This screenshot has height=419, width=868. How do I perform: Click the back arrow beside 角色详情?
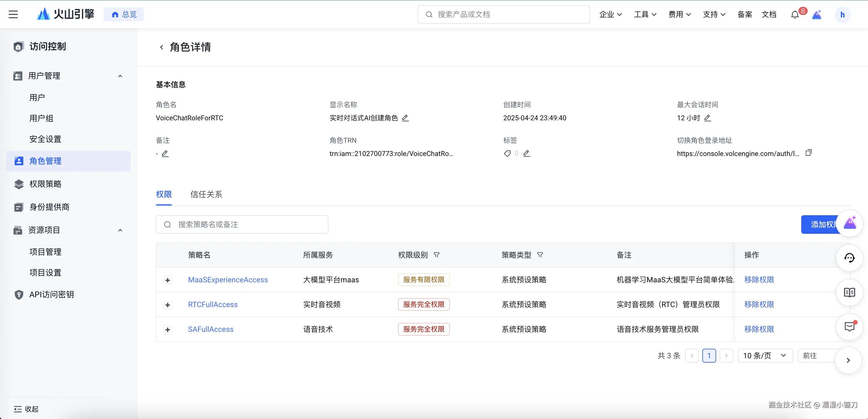pyautogui.click(x=161, y=47)
